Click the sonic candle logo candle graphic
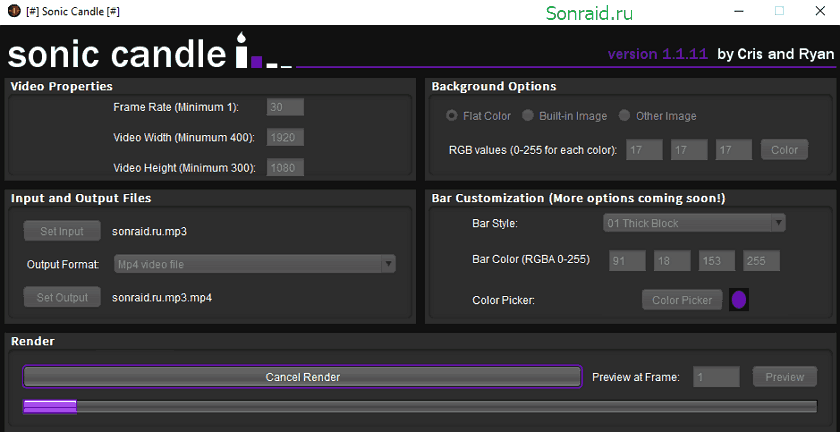The height and width of the screenshot is (432, 840). (x=243, y=50)
